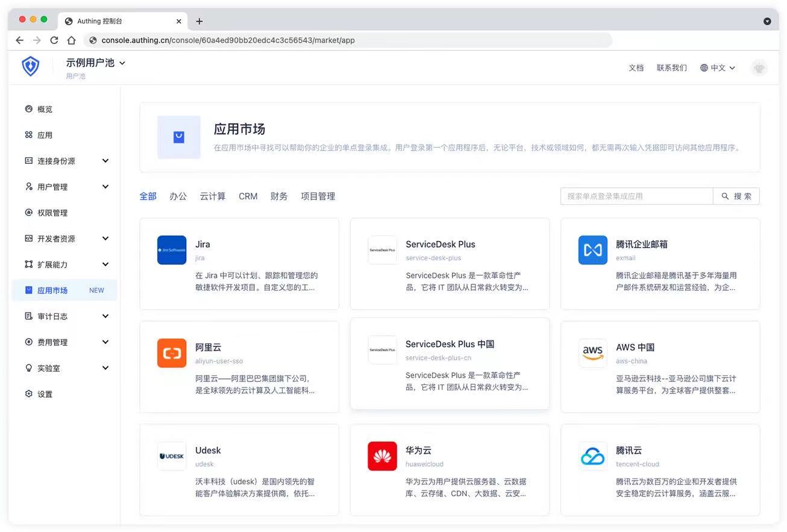
Task: Click the Jira Software app logo
Action: (x=172, y=250)
